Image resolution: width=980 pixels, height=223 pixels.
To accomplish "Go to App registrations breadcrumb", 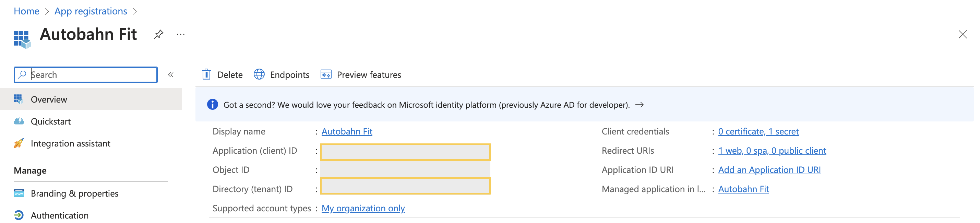I will 91,11.
